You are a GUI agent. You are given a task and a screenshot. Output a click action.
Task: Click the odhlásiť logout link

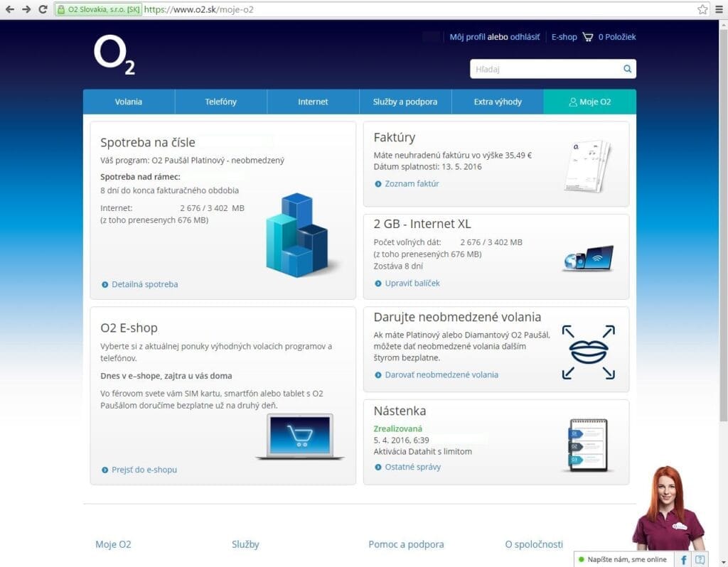pos(525,37)
